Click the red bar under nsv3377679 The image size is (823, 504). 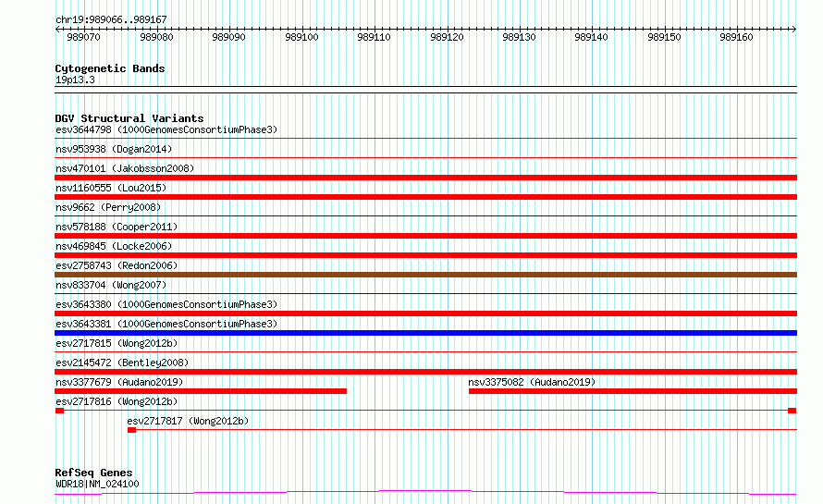point(201,391)
